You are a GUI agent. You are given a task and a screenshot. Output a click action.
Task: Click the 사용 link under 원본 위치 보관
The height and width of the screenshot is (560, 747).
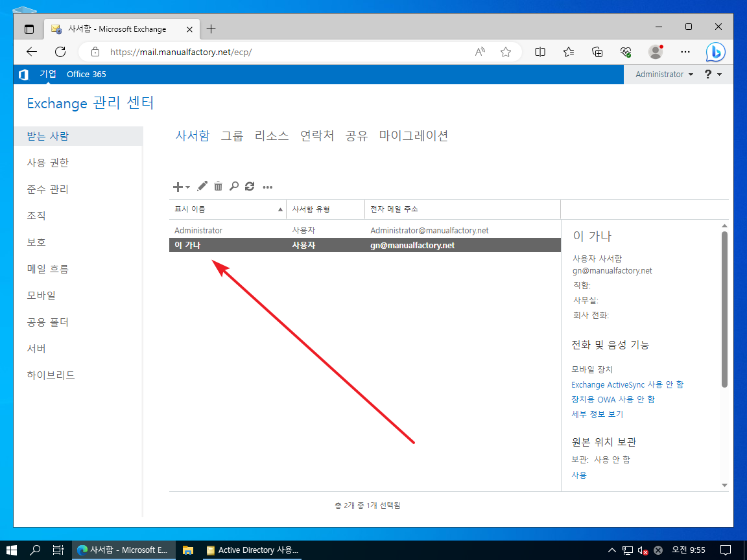point(579,475)
